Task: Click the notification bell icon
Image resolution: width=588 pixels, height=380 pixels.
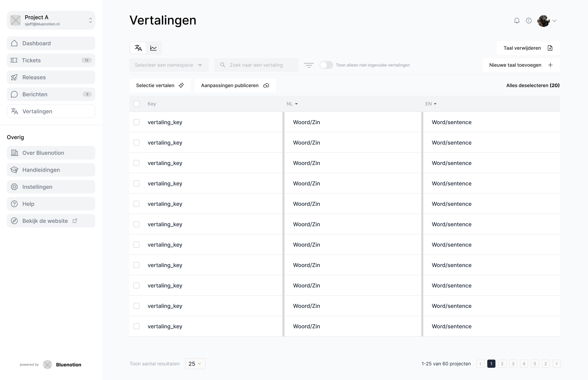Action: click(x=517, y=21)
